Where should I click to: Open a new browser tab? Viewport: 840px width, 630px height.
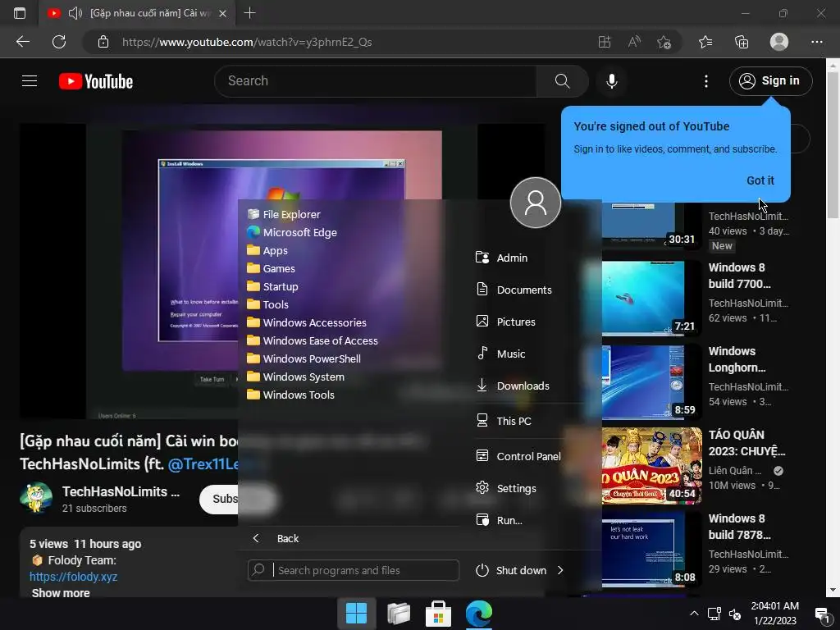pos(249,13)
